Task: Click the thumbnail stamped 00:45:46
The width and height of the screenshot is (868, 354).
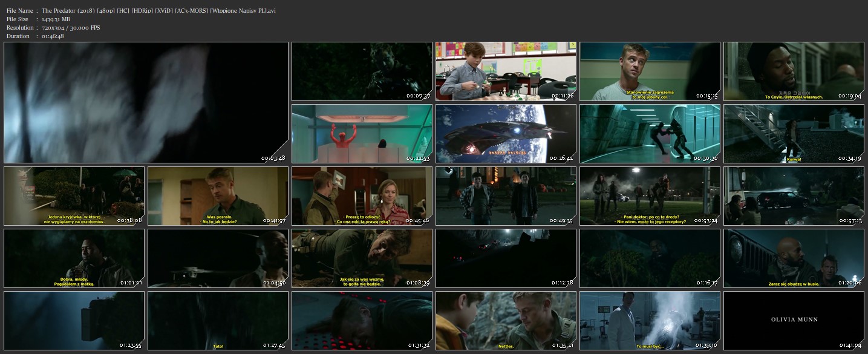Action: pyautogui.click(x=362, y=196)
